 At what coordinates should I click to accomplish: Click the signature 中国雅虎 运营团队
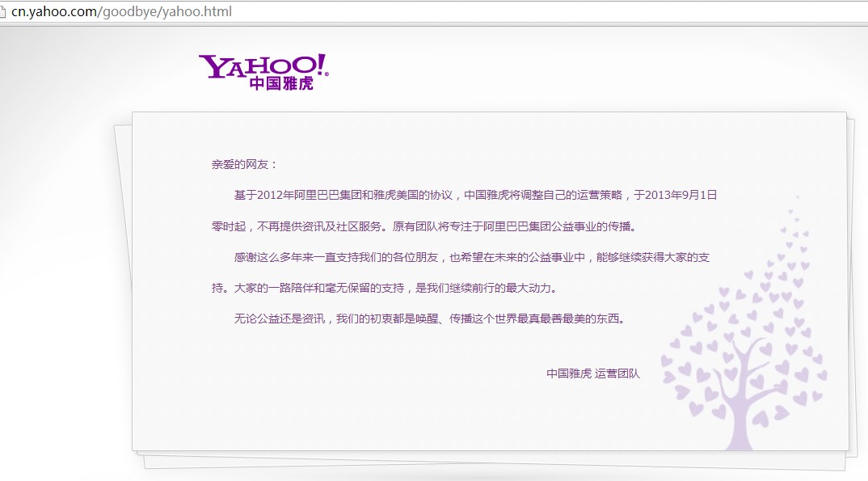tap(592, 373)
